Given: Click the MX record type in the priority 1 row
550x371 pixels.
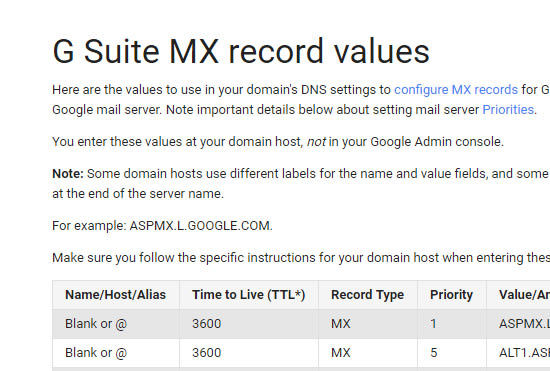Looking at the screenshot, I should point(341,324).
